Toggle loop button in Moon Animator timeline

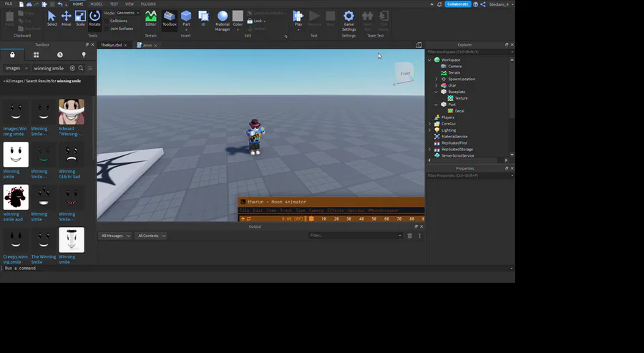click(x=248, y=218)
